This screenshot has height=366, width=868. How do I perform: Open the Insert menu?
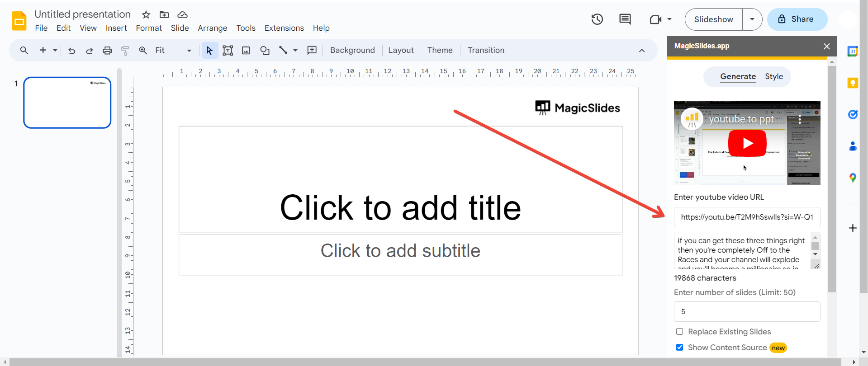116,28
